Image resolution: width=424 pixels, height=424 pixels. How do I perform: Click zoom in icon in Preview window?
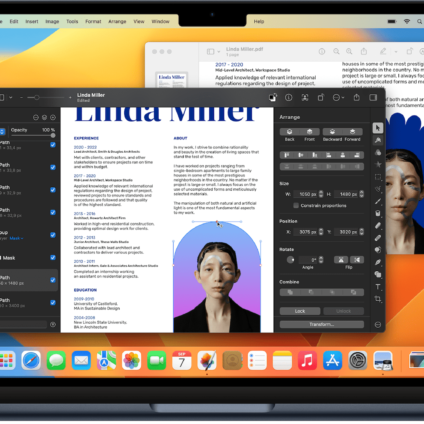point(349,51)
